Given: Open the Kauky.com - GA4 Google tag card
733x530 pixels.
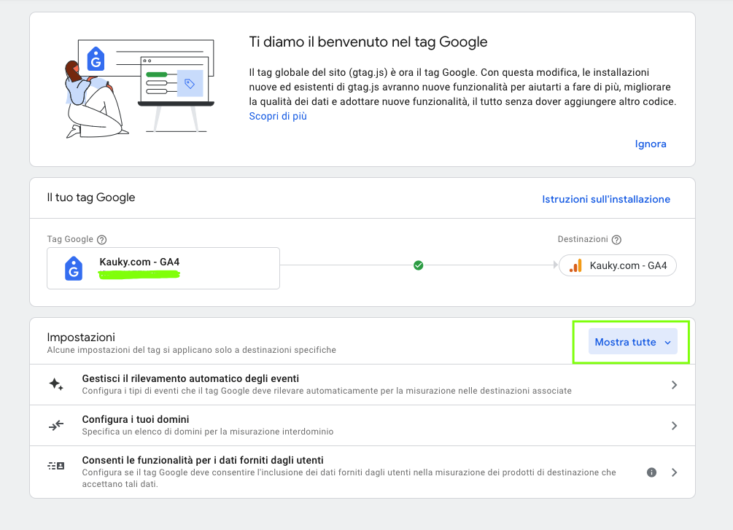Looking at the screenshot, I should [x=163, y=268].
